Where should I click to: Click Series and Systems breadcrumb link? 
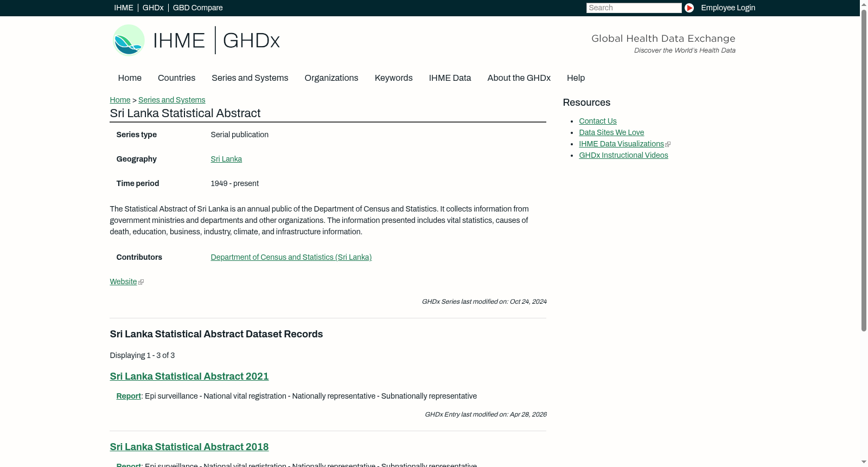pos(171,100)
